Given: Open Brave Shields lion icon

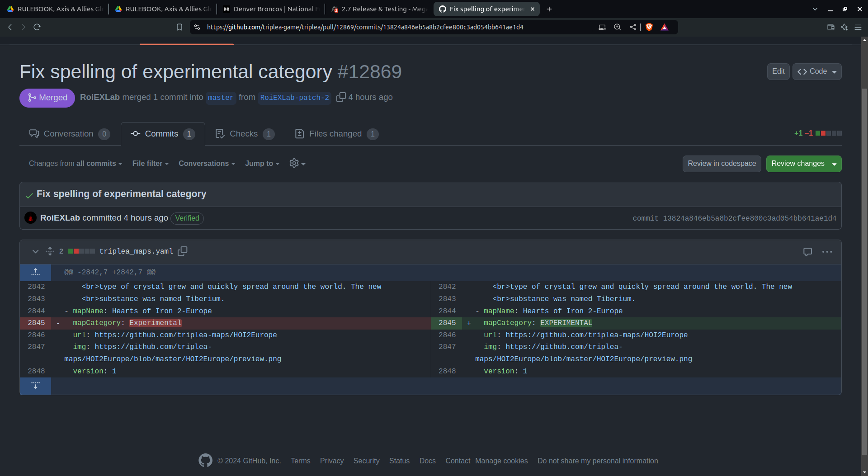Looking at the screenshot, I should point(649,27).
